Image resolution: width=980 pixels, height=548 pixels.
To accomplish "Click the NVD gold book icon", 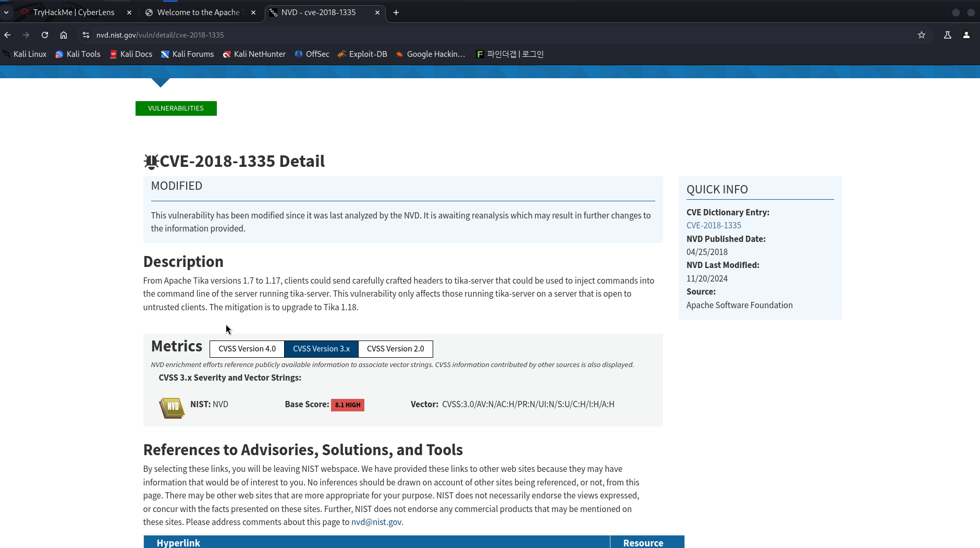I will (172, 407).
